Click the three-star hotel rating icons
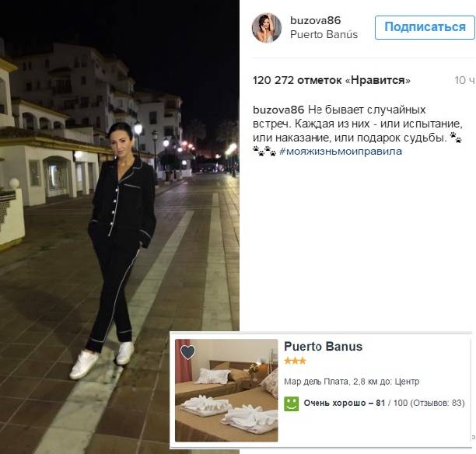The width and height of the screenshot is (476, 454). pos(295,361)
